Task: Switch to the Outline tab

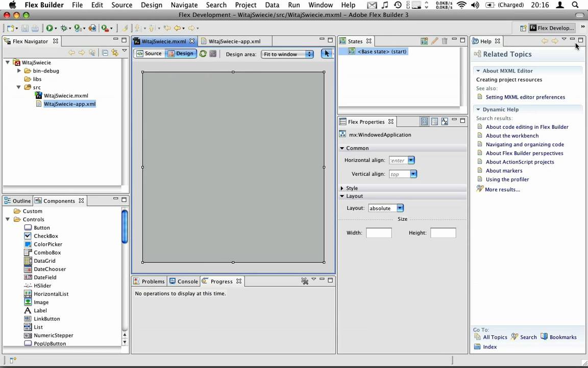Action: pos(18,201)
